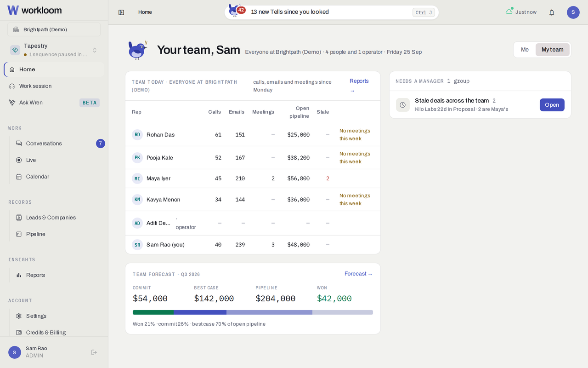Open Work session
588x368 pixels.
(x=54, y=86)
